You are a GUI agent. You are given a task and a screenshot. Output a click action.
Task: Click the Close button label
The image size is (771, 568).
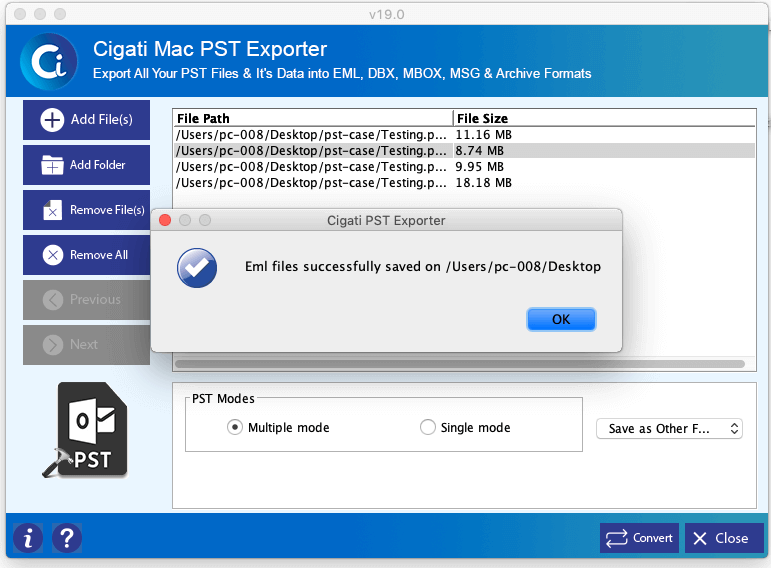pyautogui.click(x=732, y=538)
